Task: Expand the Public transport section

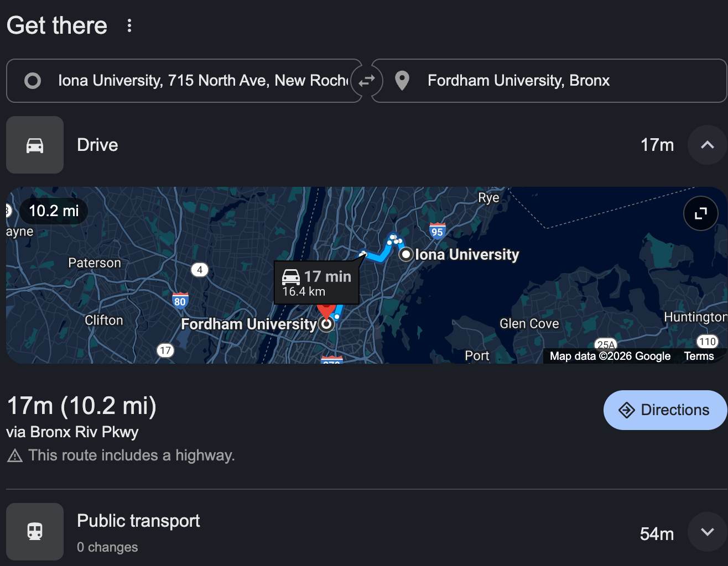Action: click(707, 532)
